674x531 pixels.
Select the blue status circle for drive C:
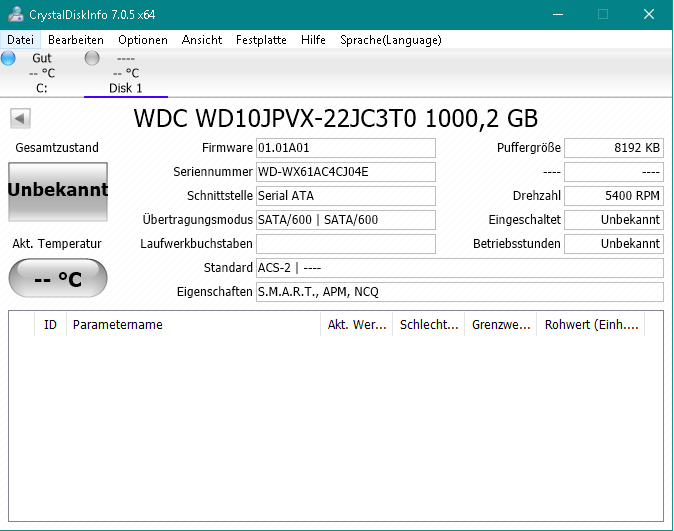[8, 58]
